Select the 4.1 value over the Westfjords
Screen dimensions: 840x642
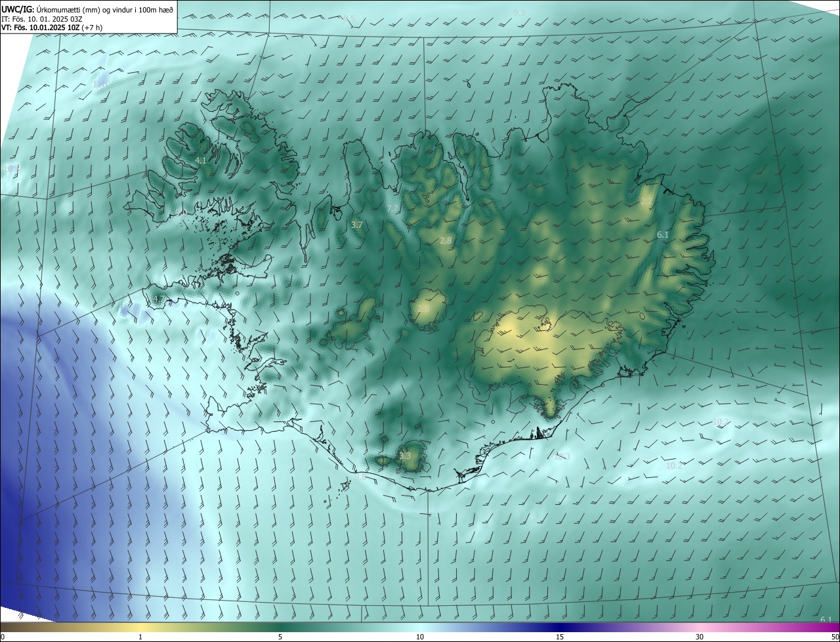click(201, 160)
